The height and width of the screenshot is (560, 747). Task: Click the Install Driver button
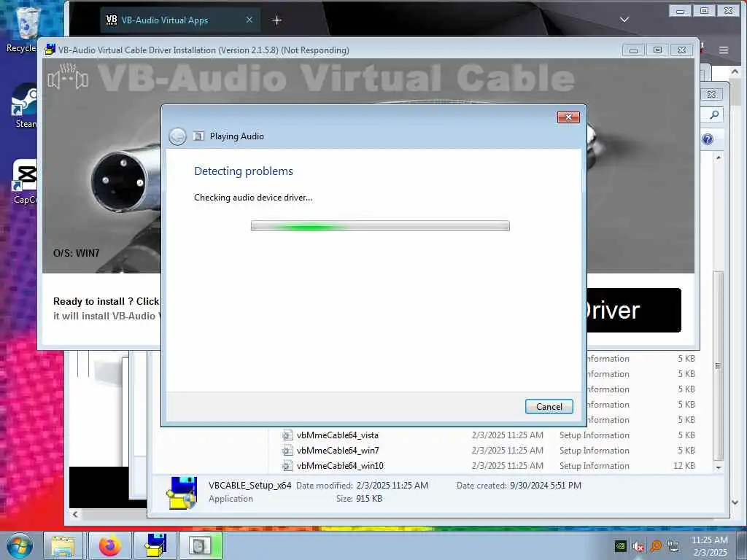click(x=634, y=310)
